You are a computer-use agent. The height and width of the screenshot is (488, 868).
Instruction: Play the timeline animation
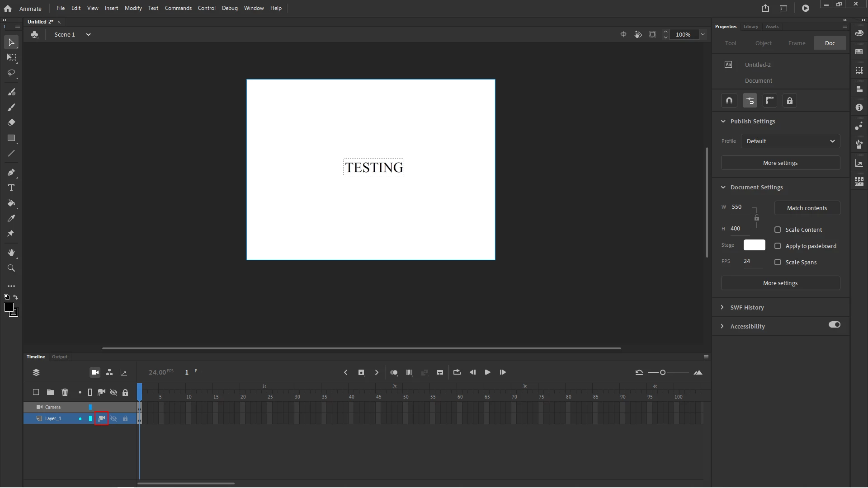[x=487, y=372]
